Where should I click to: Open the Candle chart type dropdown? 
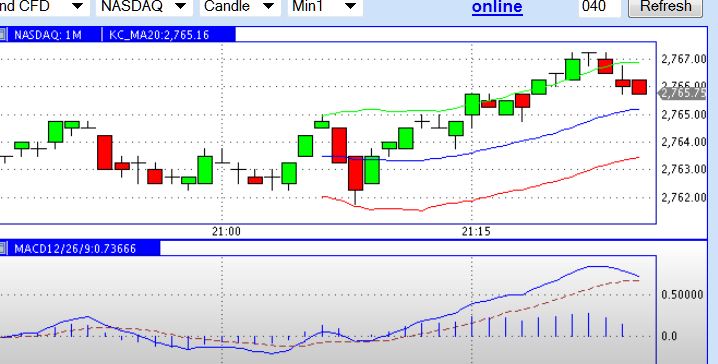(x=240, y=6)
